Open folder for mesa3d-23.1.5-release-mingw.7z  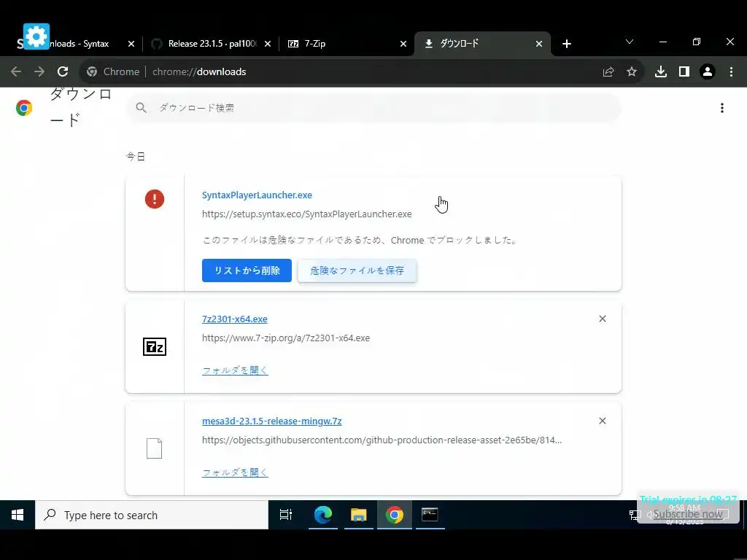235,472
